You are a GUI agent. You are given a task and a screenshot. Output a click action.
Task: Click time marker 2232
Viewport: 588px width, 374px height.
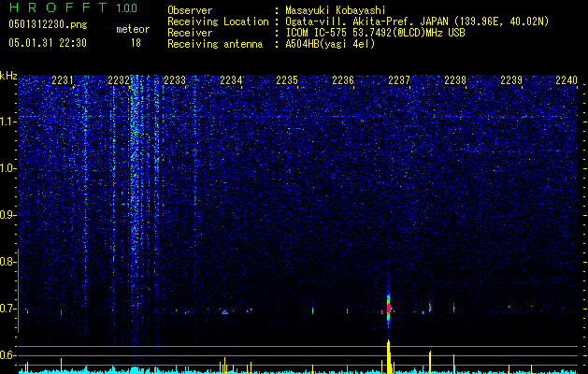119,80
